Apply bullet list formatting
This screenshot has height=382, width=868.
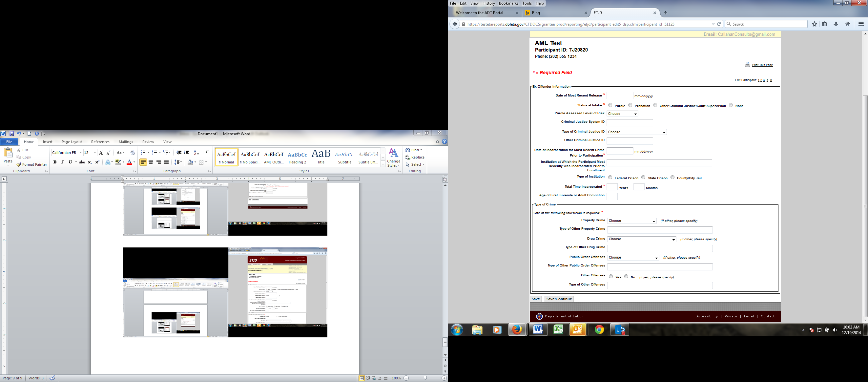click(143, 153)
